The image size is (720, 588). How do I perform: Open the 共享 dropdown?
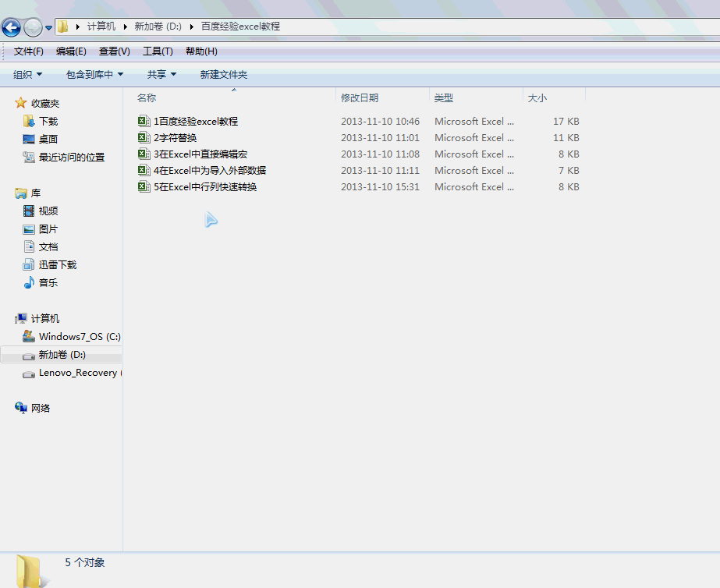[x=161, y=74]
